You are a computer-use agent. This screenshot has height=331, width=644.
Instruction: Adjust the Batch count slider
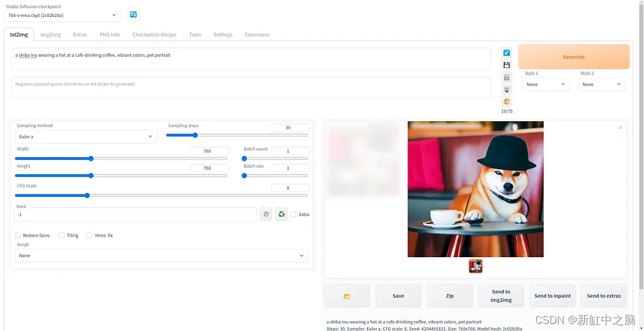click(x=275, y=158)
